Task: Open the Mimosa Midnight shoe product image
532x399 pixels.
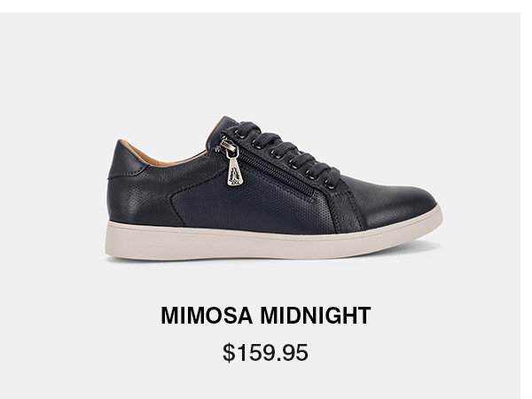Action: [274, 188]
